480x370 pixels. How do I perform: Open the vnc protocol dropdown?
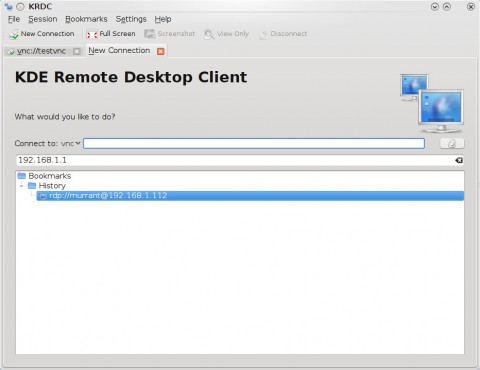pos(71,143)
